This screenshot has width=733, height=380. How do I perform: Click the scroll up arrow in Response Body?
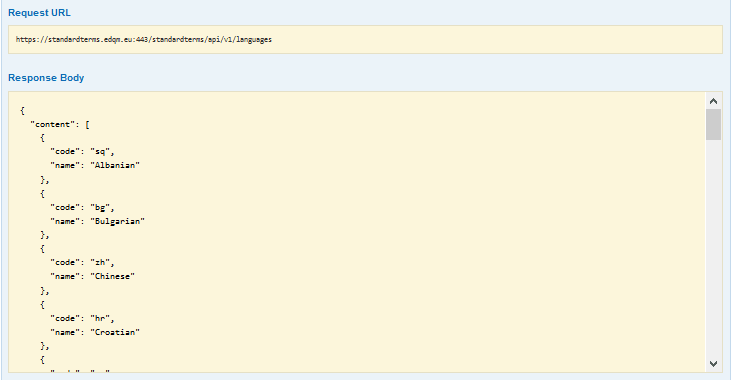[713, 101]
